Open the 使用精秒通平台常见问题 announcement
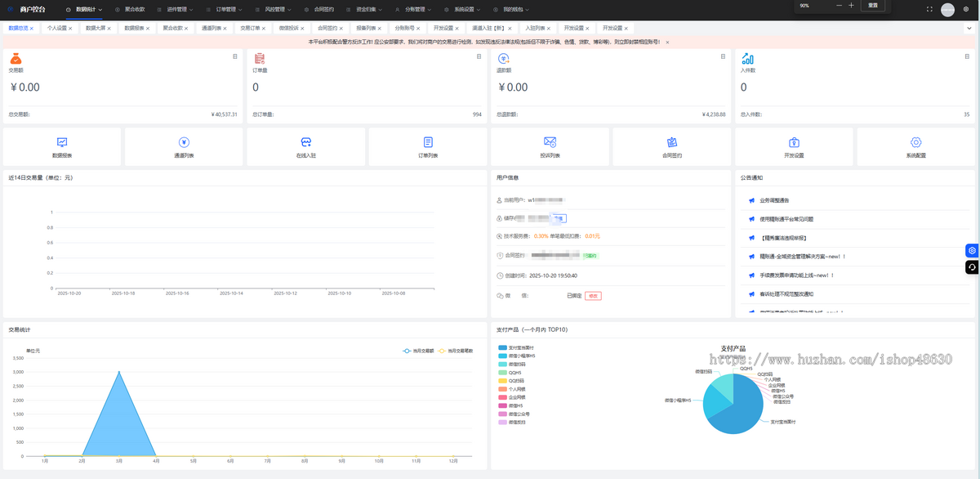This screenshot has height=479, width=980. [786, 219]
